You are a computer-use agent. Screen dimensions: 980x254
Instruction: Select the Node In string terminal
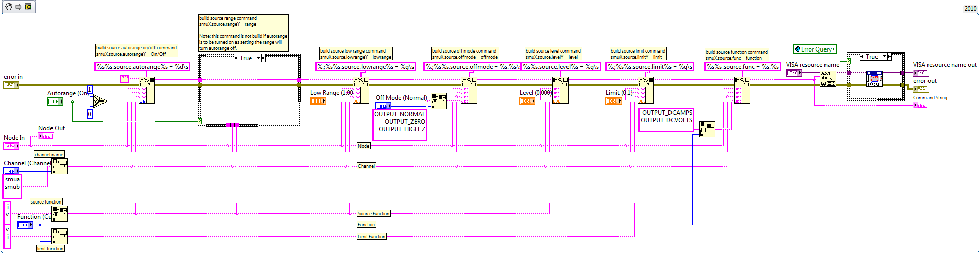(11, 146)
